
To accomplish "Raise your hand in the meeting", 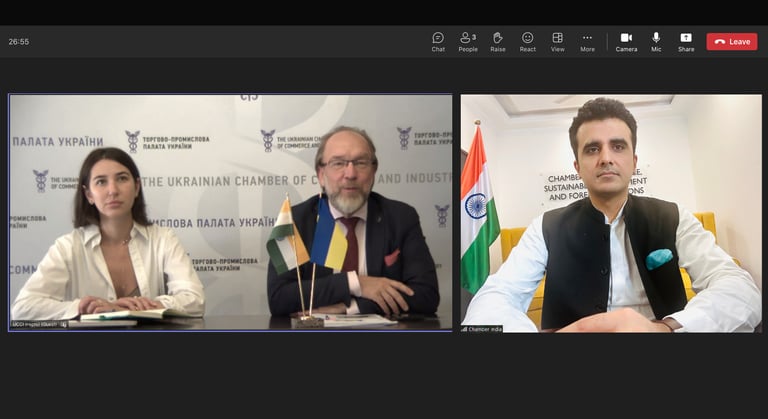I will [x=498, y=42].
